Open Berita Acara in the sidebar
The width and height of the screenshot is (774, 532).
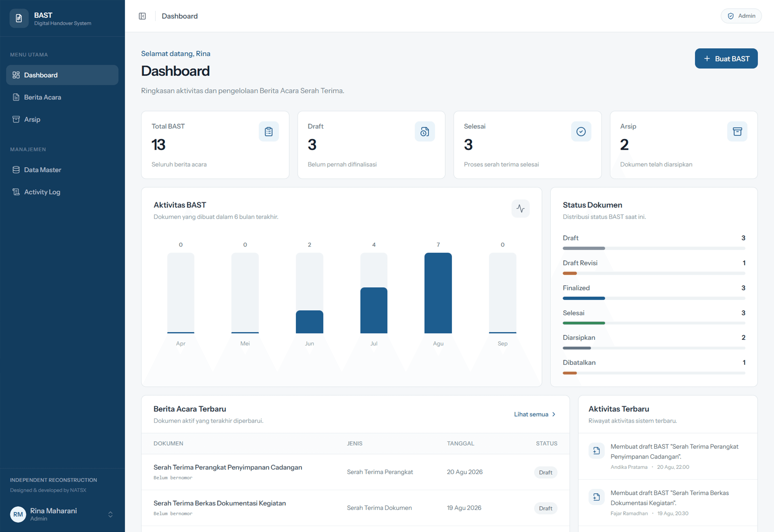click(x=62, y=97)
